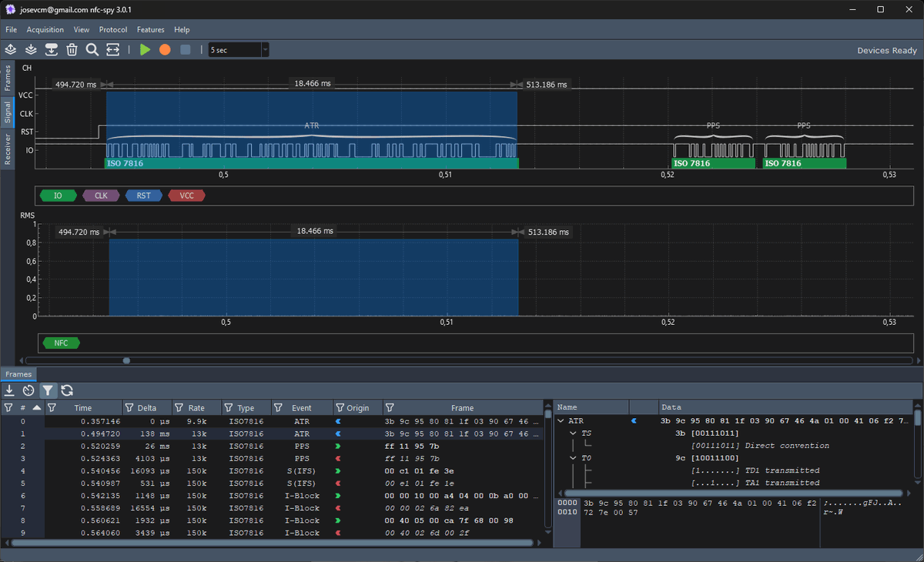
Task: Collapse the T0 tree node
Action: (573, 458)
